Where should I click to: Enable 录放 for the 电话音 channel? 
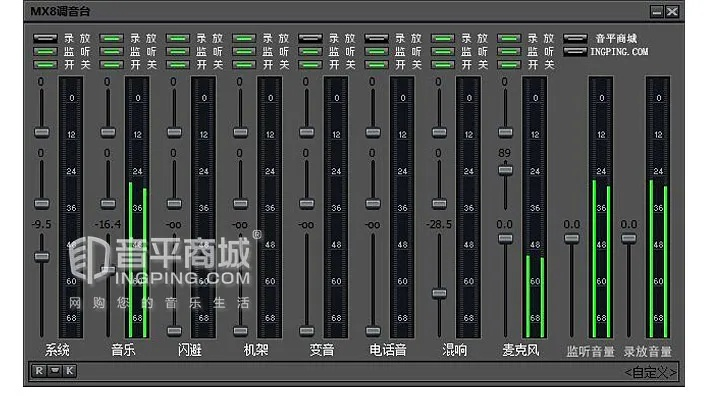[x=376, y=38]
